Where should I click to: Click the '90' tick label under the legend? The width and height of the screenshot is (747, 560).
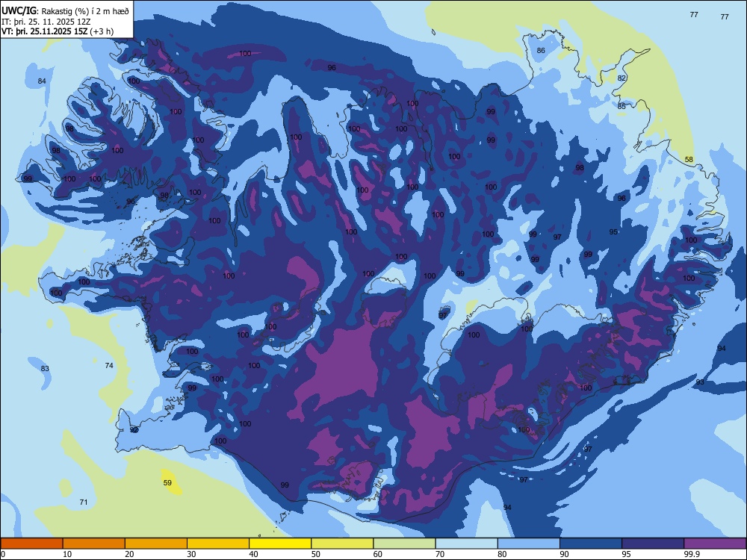click(x=565, y=554)
